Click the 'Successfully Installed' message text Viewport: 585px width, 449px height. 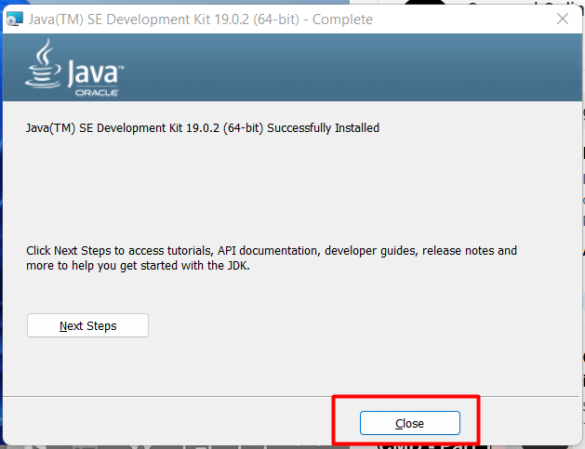(x=203, y=128)
